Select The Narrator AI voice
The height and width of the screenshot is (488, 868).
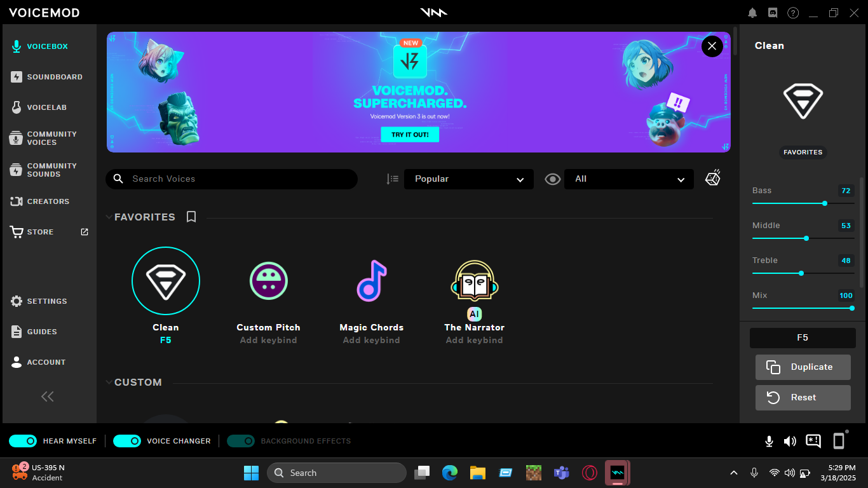point(475,281)
